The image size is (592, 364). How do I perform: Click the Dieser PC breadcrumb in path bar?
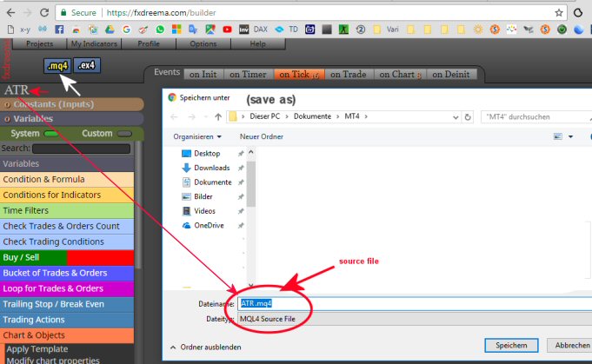coord(265,116)
